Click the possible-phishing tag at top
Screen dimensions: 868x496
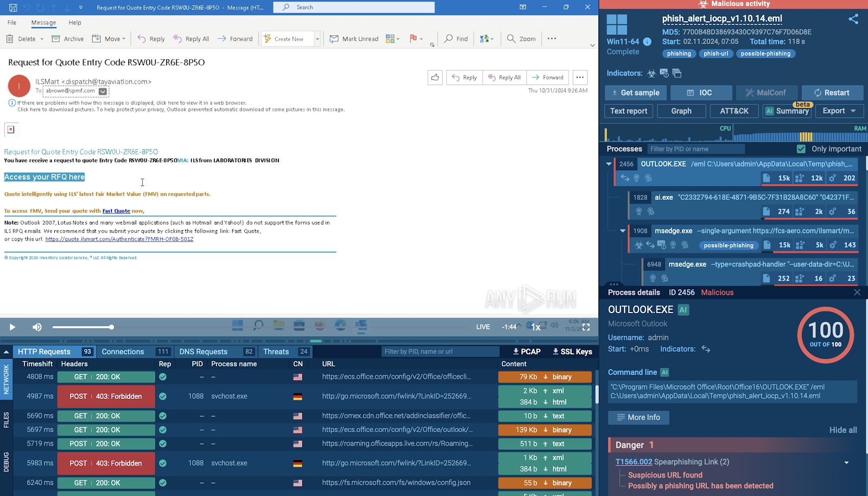click(x=765, y=54)
